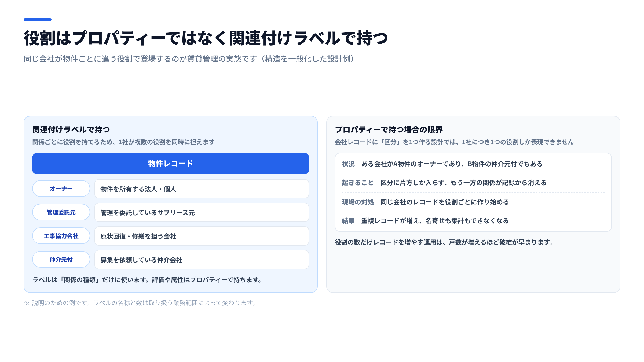This screenshot has width=644, height=362.
Task: Click the text 同じ会社のレコードを役割ごとに作り始める
Action: tap(445, 202)
